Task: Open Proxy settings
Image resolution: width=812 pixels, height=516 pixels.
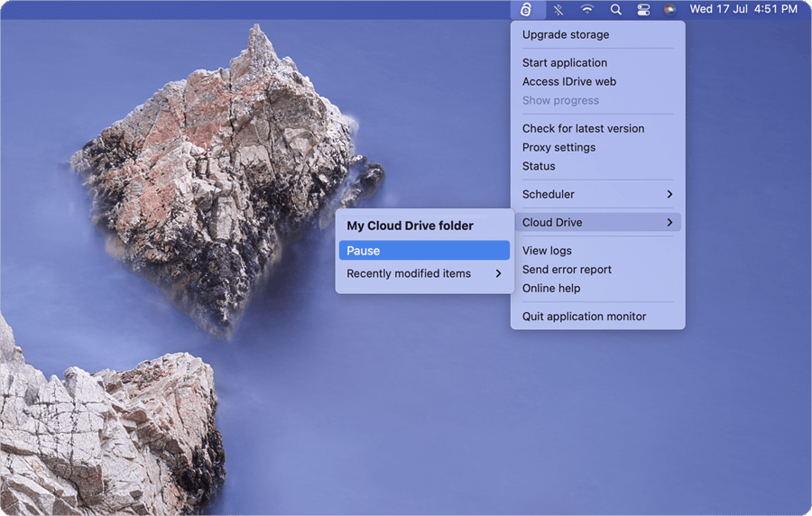Action: coord(597,147)
